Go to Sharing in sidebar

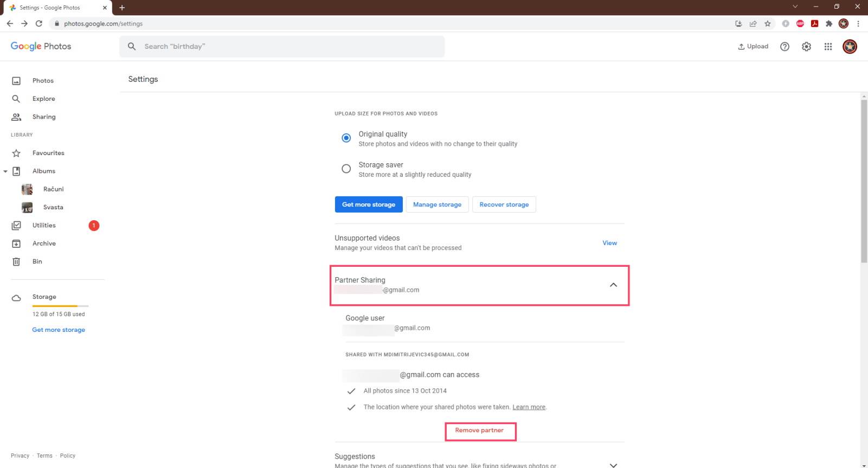click(x=43, y=117)
